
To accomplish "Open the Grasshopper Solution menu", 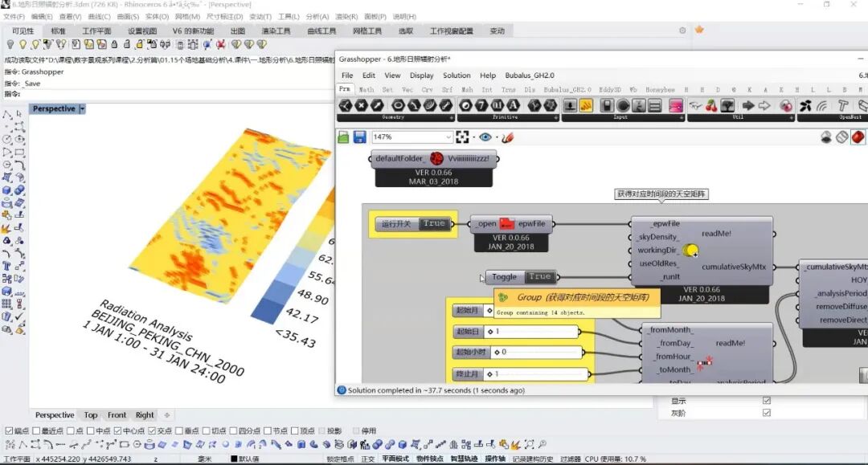I will (x=457, y=75).
